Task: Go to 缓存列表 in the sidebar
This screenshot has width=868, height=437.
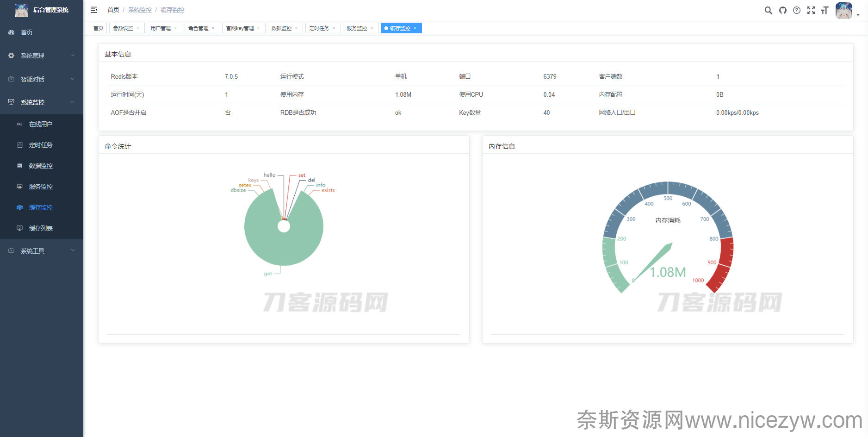Action: (41, 228)
